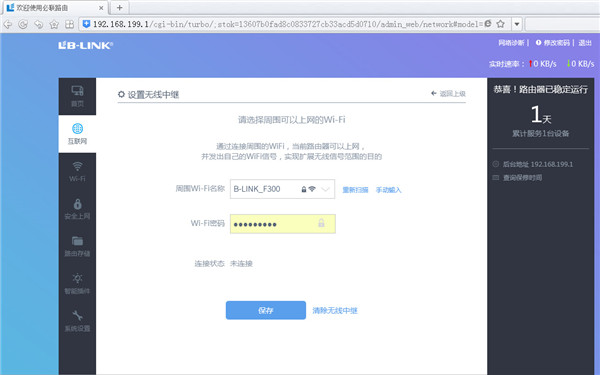Open the 路由存储 folder sidebar item
Viewport: 600px width, 375px height.
point(77,246)
